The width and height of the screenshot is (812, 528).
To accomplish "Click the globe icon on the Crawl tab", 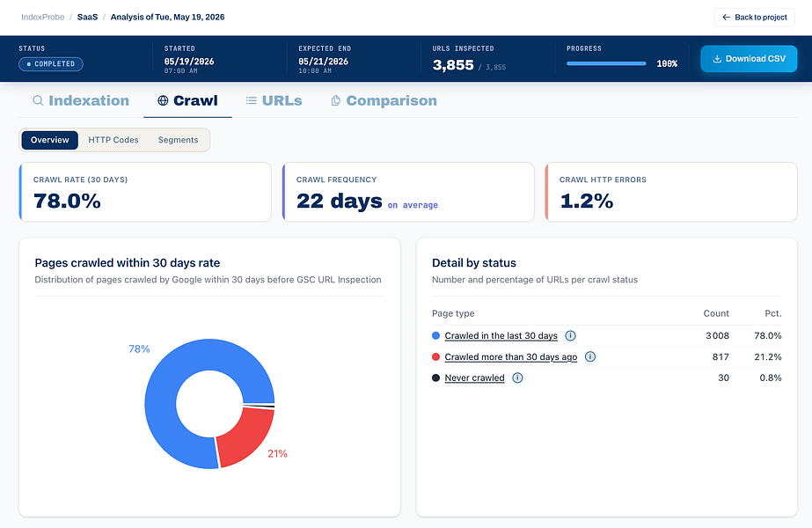I will point(163,100).
